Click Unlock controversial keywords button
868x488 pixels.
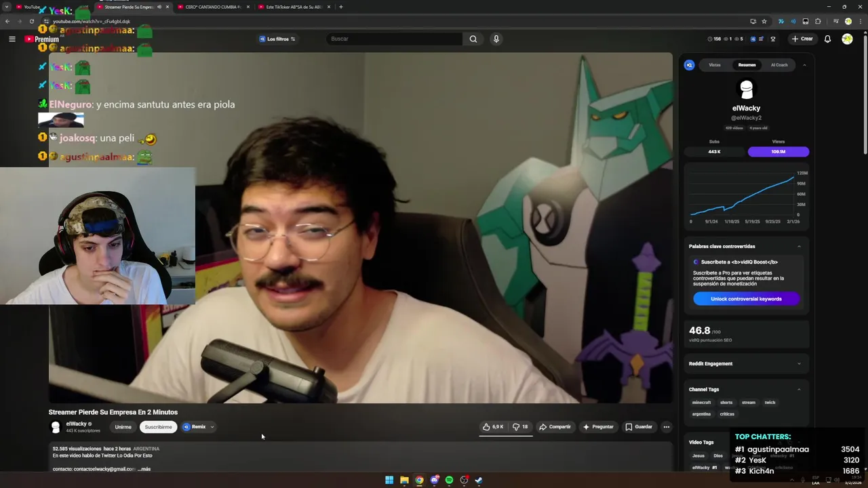pyautogui.click(x=746, y=299)
